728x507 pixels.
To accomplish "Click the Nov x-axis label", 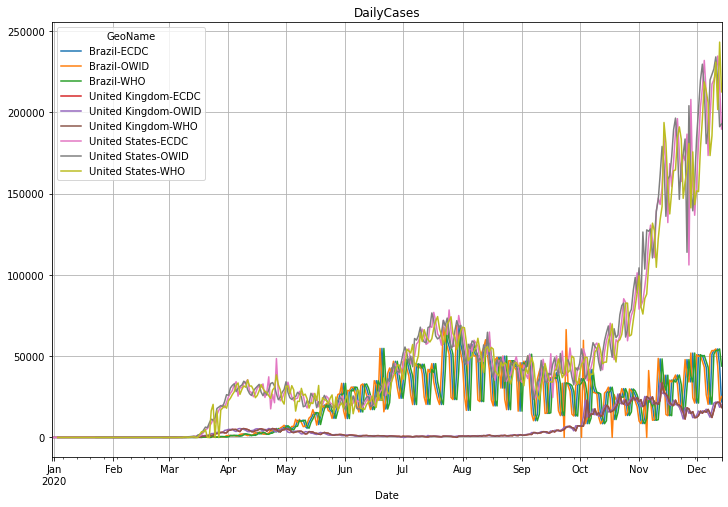I will point(639,469).
